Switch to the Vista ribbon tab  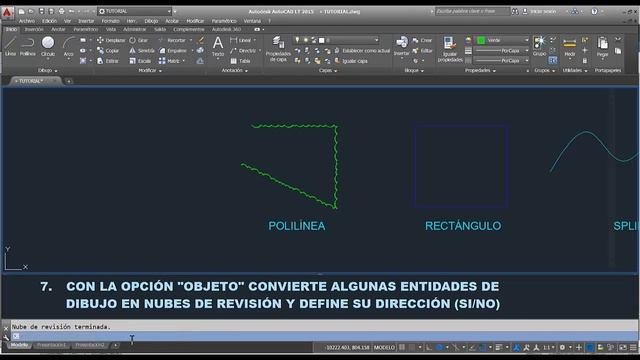[111, 29]
